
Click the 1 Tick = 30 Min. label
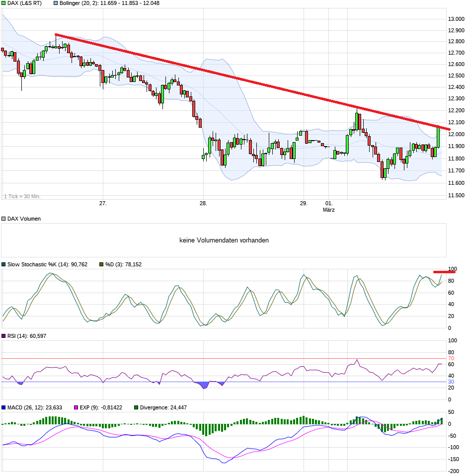tap(22, 196)
